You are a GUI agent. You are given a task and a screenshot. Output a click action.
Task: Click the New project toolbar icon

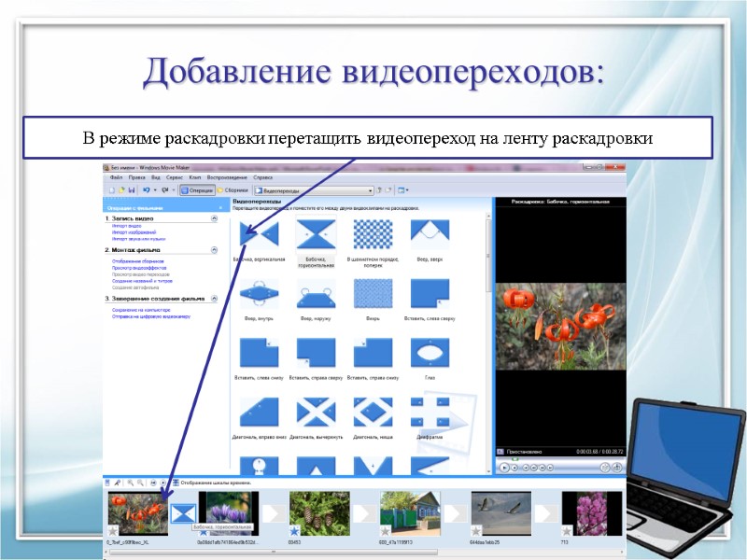(111, 190)
